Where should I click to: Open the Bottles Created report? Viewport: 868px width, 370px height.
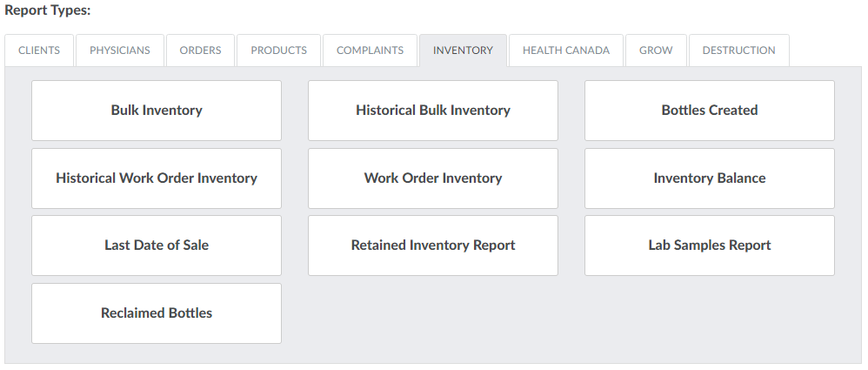click(710, 111)
